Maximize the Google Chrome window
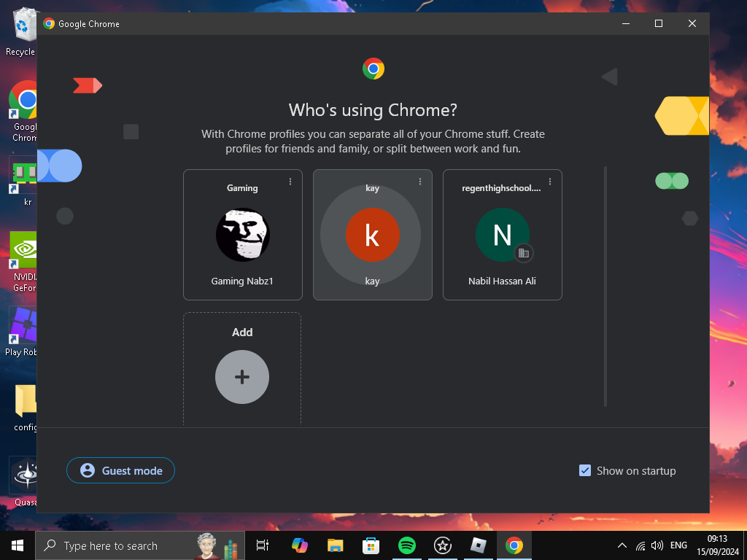This screenshot has height=560, width=747. (x=659, y=23)
